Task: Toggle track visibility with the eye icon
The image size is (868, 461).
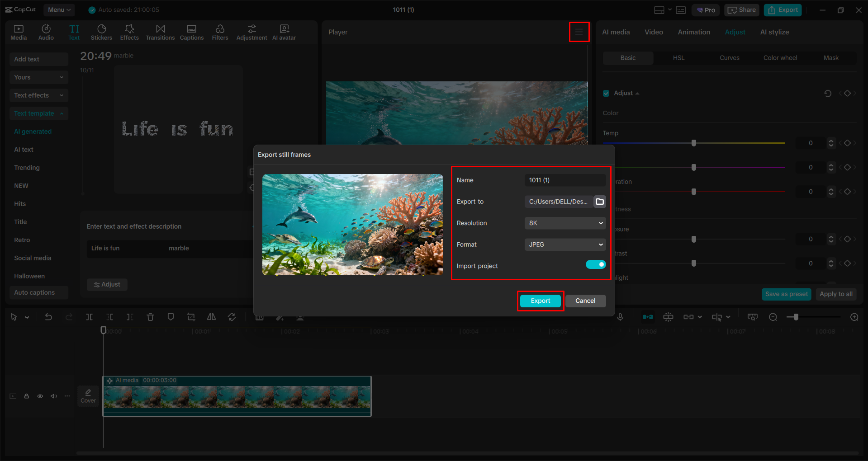Action: click(40, 396)
